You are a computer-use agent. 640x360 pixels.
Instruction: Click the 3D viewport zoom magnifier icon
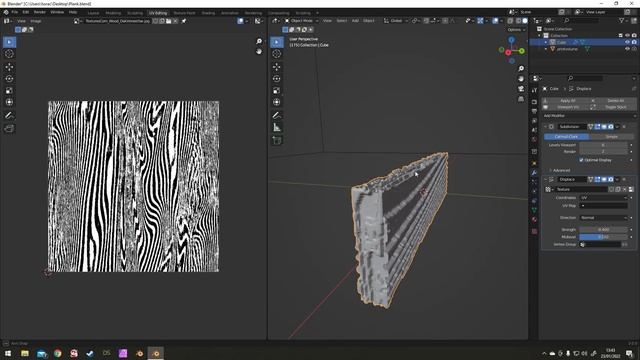click(521, 69)
